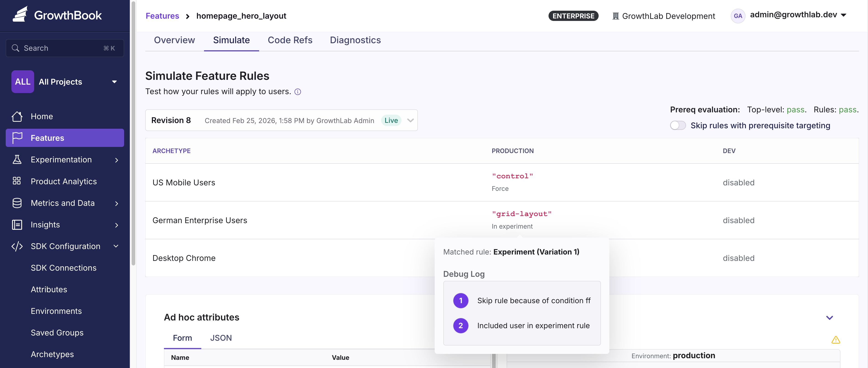Open the All Projects dropdown

click(114, 82)
